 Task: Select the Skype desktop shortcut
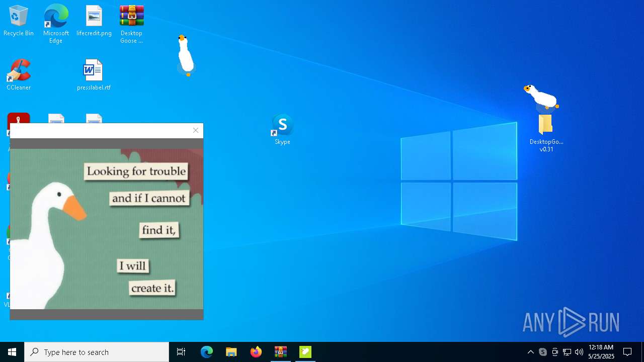tap(282, 130)
